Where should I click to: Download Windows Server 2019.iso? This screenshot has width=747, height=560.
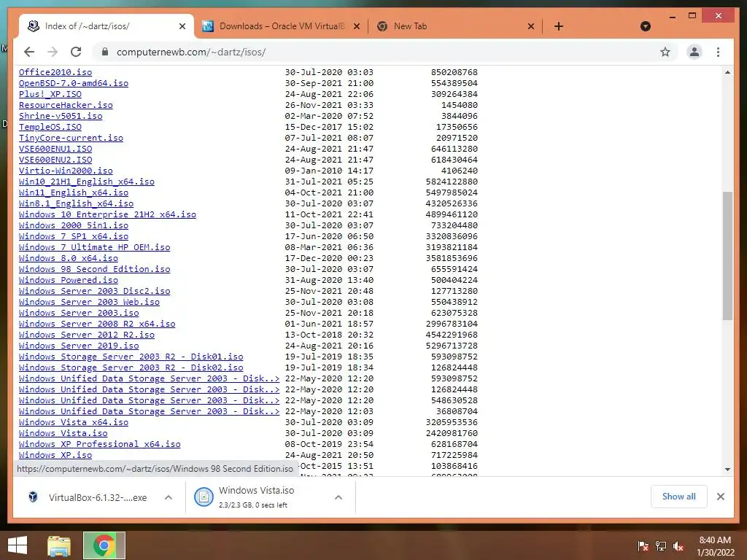coord(79,346)
